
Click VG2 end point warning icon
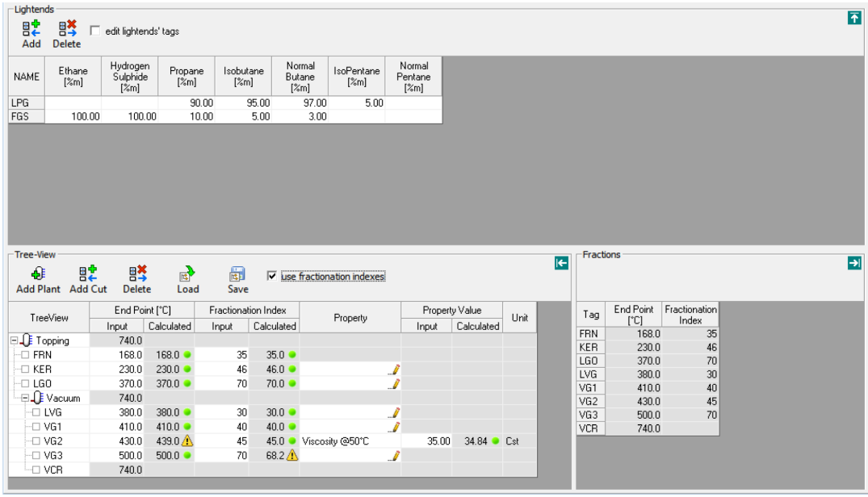[187, 441]
